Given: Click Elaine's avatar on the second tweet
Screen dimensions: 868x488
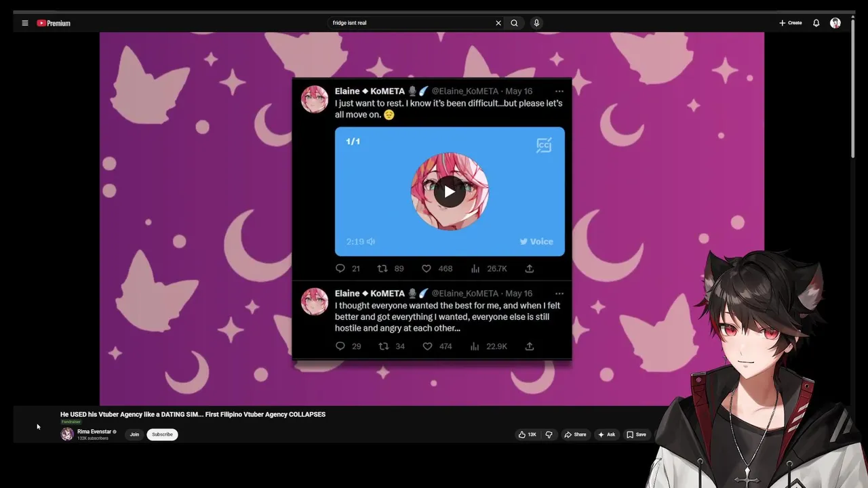Looking at the screenshot, I should (x=315, y=302).
